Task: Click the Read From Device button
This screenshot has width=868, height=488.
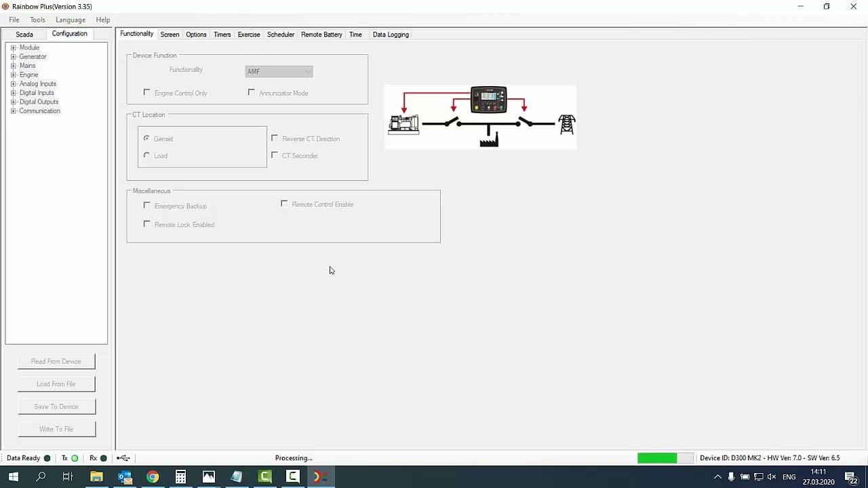Action: pos(56,361)
